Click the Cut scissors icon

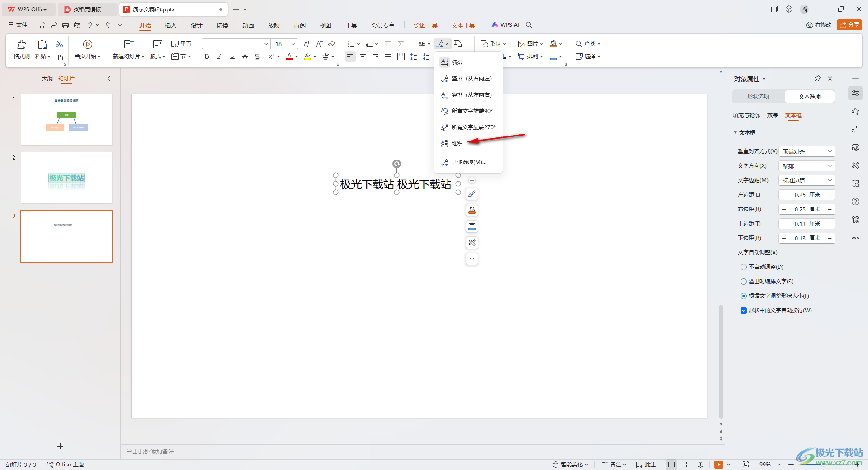click(59, 44)
